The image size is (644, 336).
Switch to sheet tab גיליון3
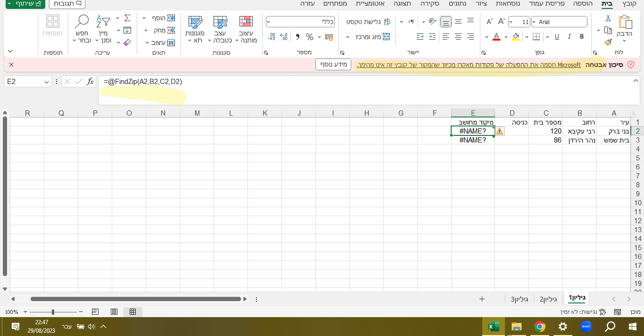pyautogui.click(x=520, y=299)
